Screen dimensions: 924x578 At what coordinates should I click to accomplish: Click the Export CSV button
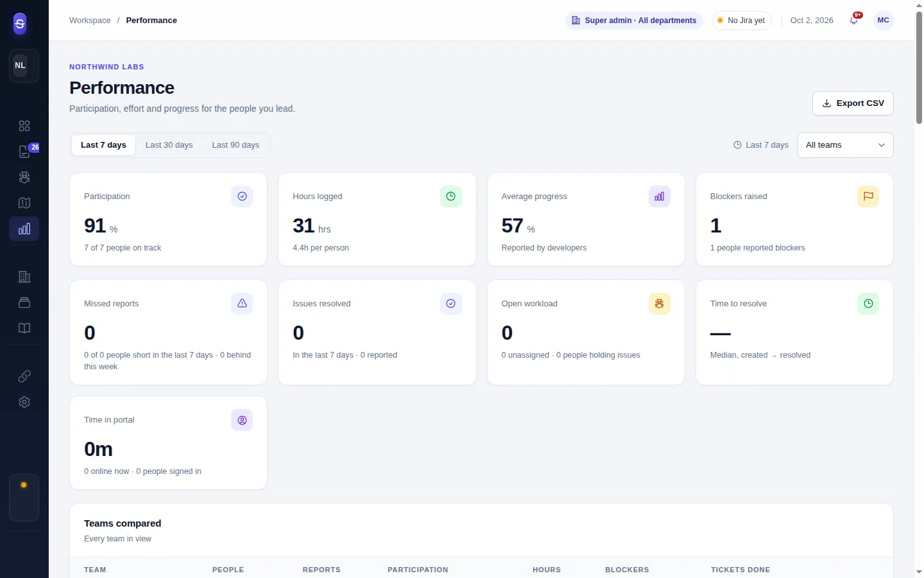853,103
